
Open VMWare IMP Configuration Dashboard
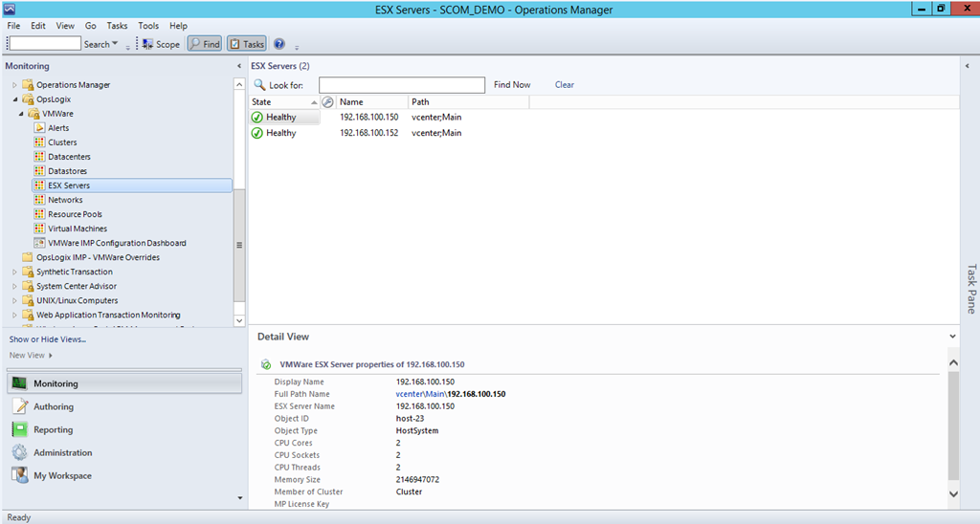[x=117, y=243]
